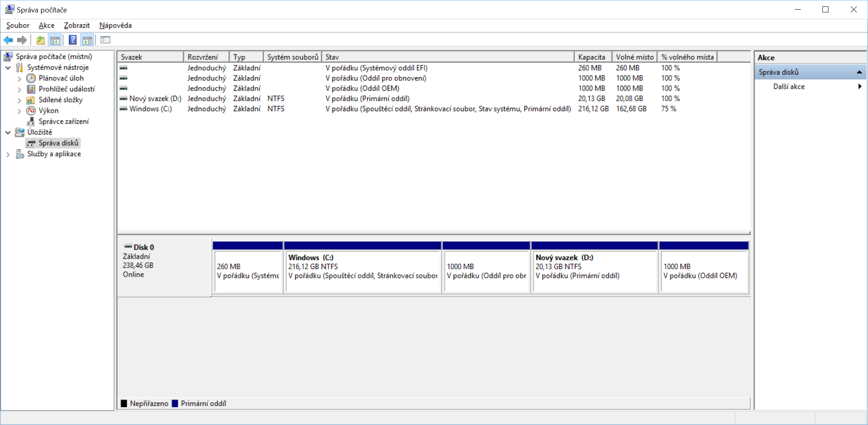The height and width of the screenshot is (425, 868).
Task: Click the settings list toolbar icon
Action: [106, 40]
